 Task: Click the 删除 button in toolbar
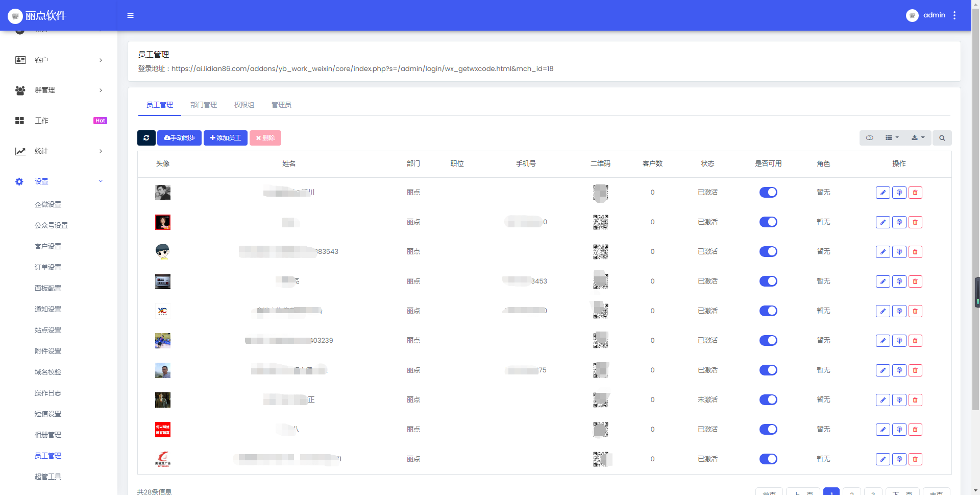click(x=265, y=138)
